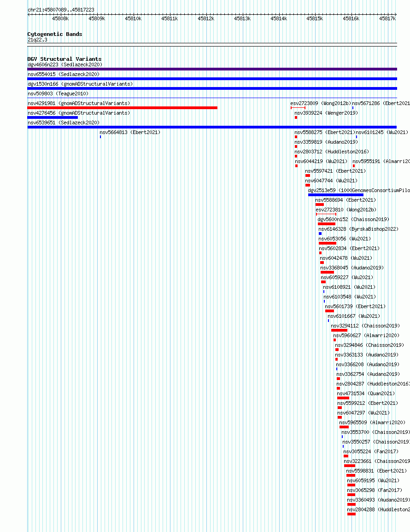Image resolution: width=410 pixels, height=532 pixels.
Task: Open nsv5965509 (Almarri2020) variant
Action: coord(372,422)
